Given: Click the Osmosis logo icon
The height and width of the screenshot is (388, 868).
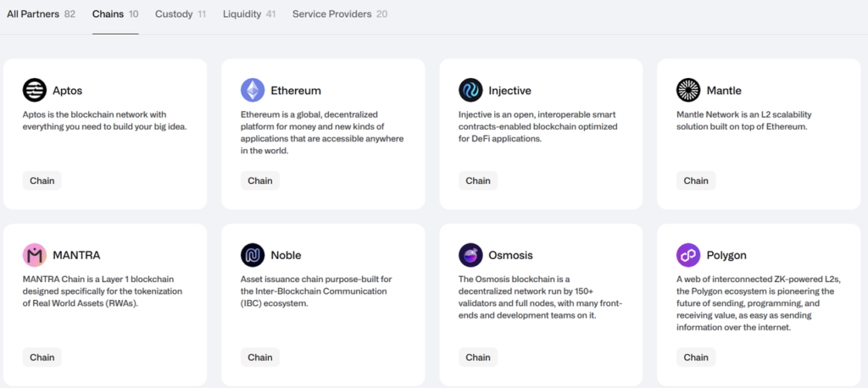Looking at the screenshot, I should coord(470,255).
